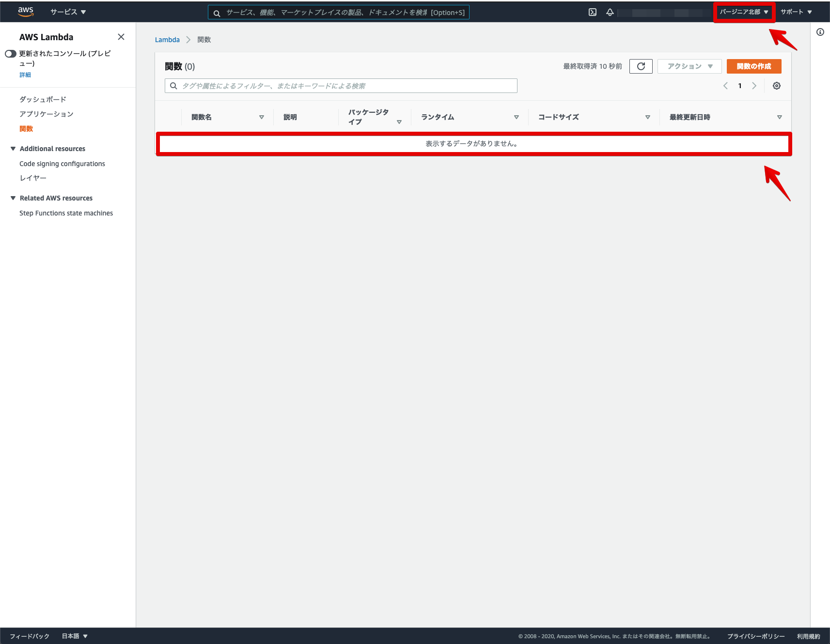Open レイヤー in the sidebar
This screenshot has height=644, width=830.
33,178
